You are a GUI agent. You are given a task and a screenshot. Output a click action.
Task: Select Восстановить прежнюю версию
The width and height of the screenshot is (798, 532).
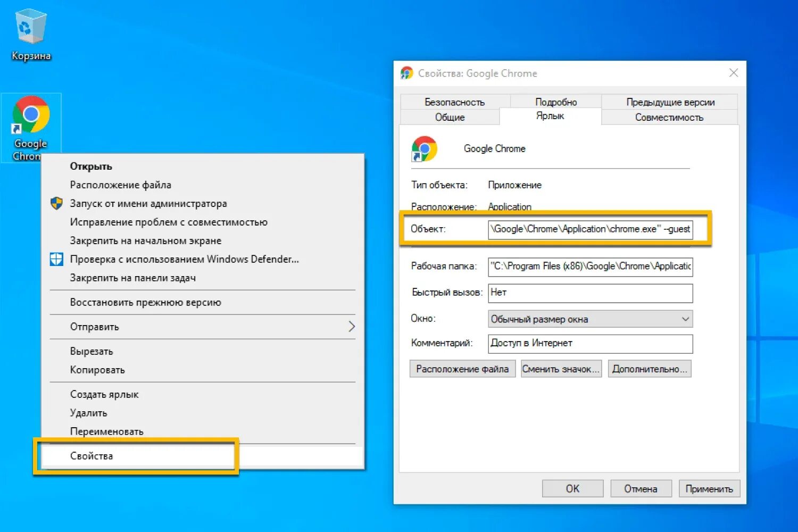coord(202,302)
